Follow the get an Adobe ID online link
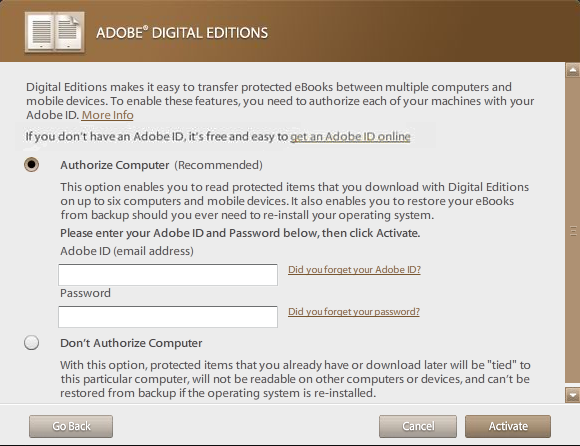 (350, 136)
